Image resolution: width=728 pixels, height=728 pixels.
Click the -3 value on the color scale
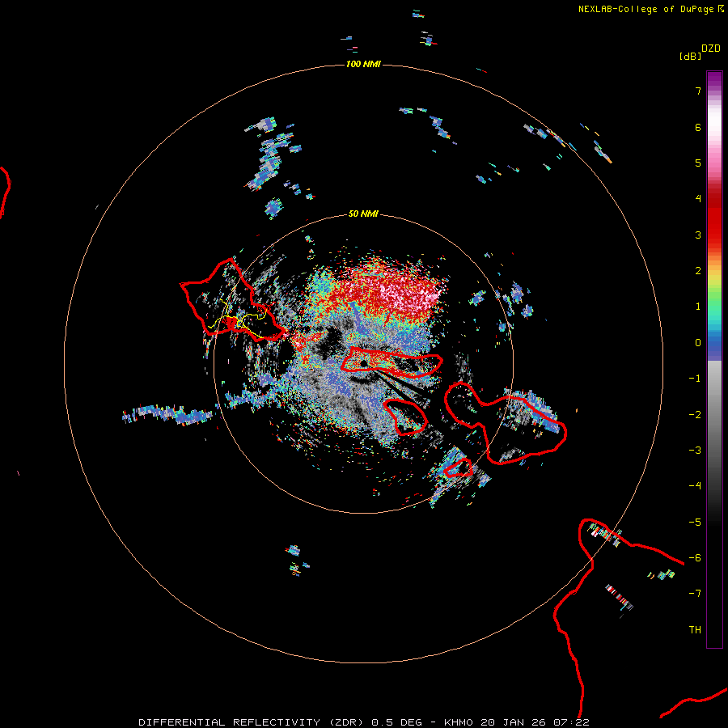coord(695,451)
